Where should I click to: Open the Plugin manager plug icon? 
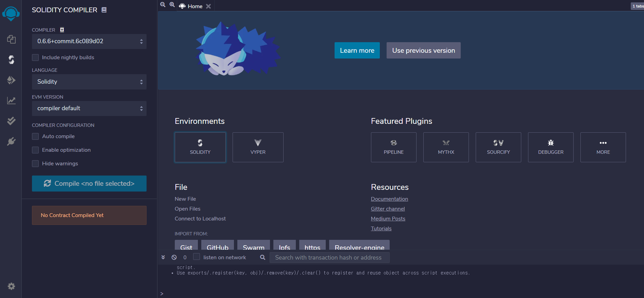tap(11, 142)
